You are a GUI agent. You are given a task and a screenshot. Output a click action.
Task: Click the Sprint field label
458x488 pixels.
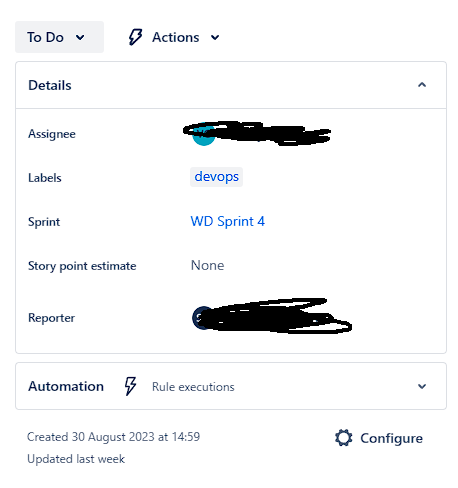pos(44,222)
